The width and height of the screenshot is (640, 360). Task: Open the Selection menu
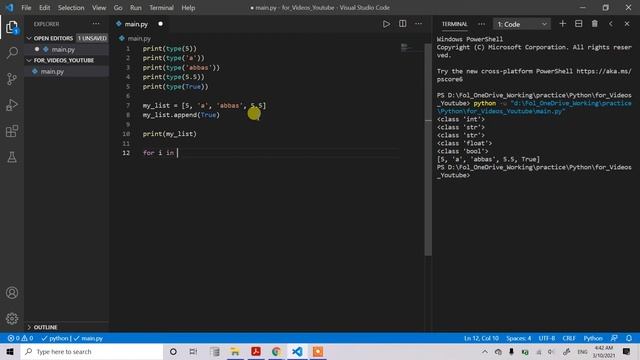(71, 7)
